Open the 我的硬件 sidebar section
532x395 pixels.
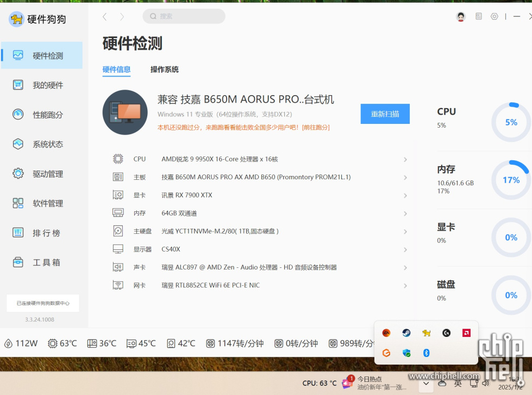(x=42, y=85)
